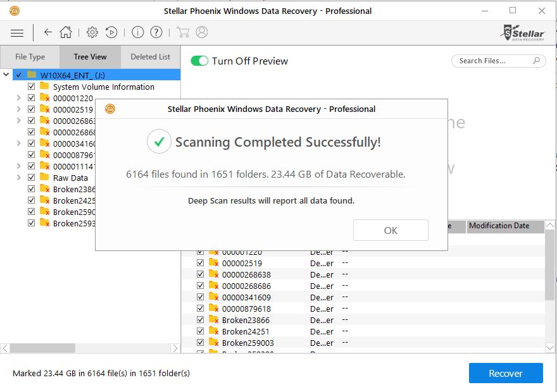Uncheck the System Volume Information checkbox
The height and width of the screenshot is (392, 557).
[x=32, y=87]
